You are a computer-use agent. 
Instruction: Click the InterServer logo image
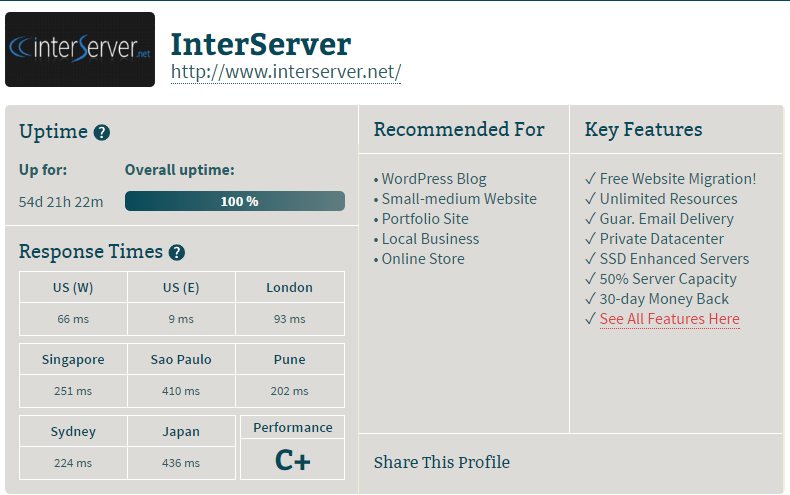pos(80,49)
